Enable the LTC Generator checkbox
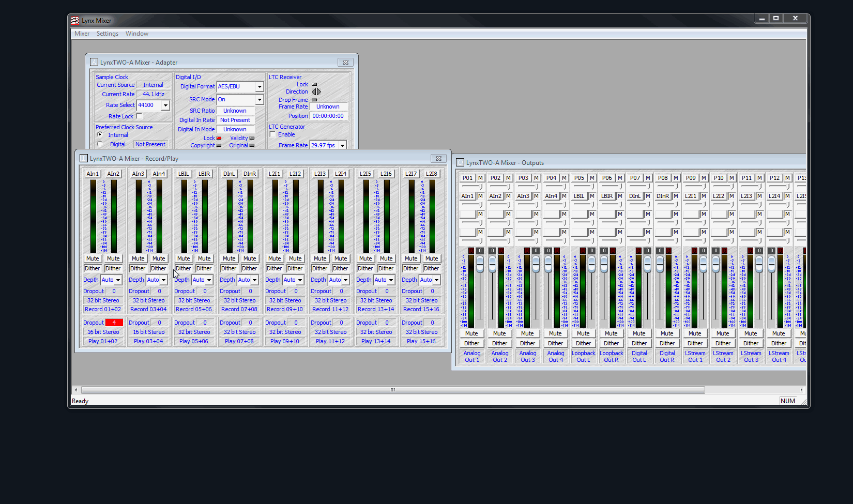This screenshot has width=853, height=504. coord(273,134)
